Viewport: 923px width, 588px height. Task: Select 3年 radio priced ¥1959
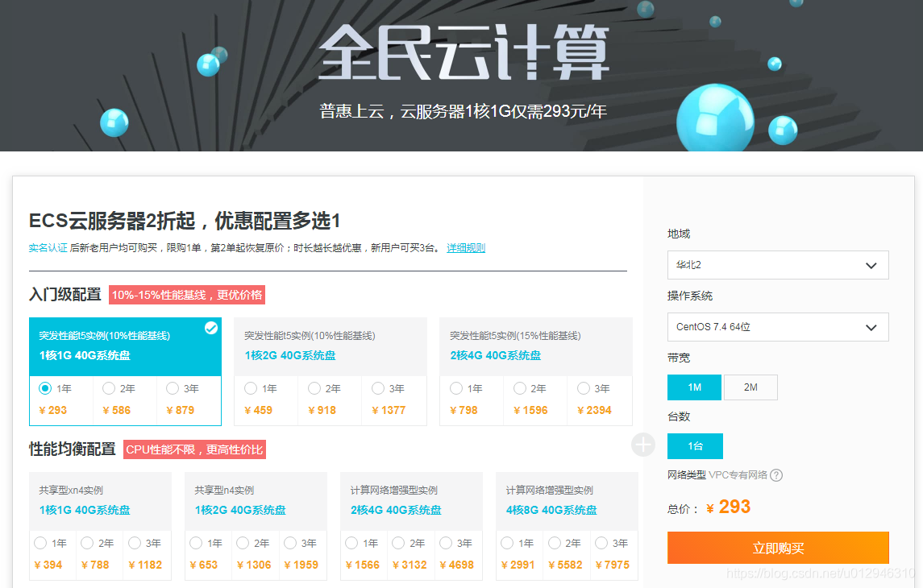(x=289, y=543)
